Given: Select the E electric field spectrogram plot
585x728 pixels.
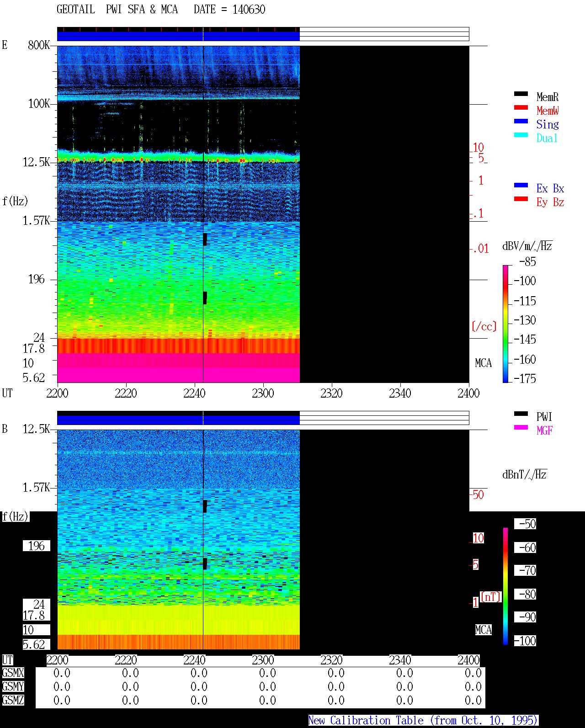Looking at the screenshot, I should coord(263,214).
